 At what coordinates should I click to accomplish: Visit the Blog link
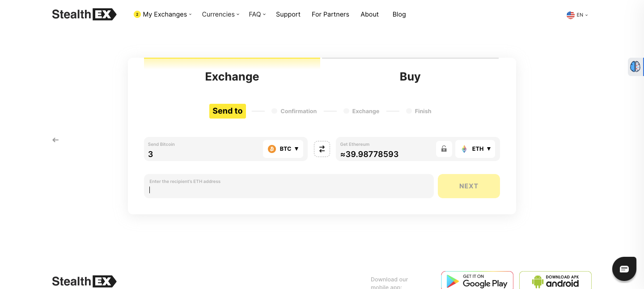(x=399, y=14)
